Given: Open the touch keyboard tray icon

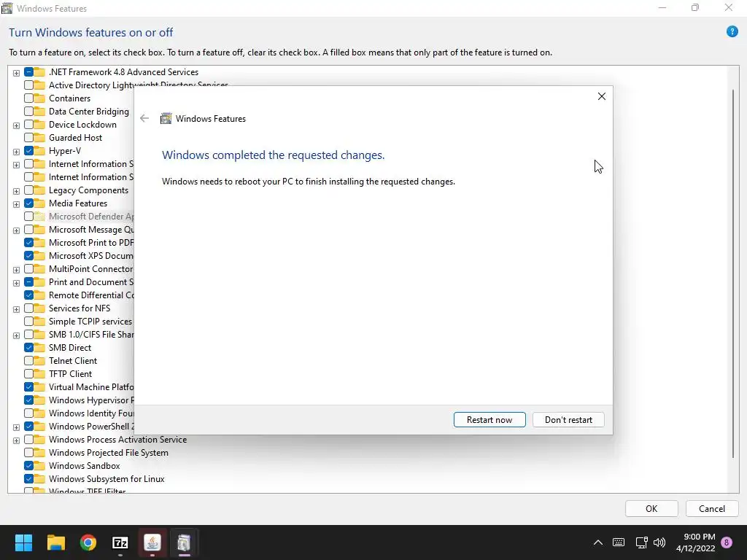Looking at the screenshot, I should point(619,542).
